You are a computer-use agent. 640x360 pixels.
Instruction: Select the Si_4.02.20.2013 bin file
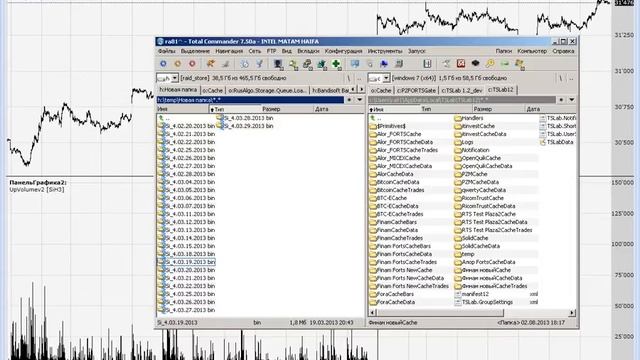186,126
